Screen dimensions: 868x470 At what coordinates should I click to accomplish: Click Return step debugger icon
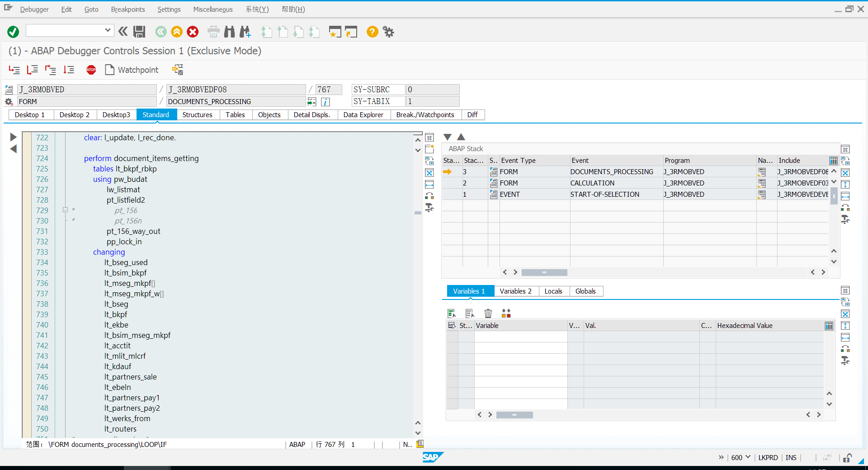pyautogui.click(x=50, y=70)
